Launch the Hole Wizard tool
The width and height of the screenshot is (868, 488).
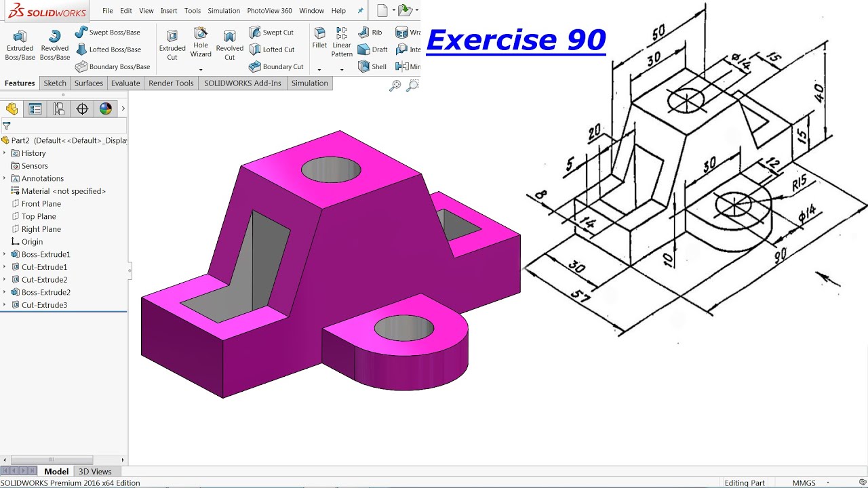(201, 43)
